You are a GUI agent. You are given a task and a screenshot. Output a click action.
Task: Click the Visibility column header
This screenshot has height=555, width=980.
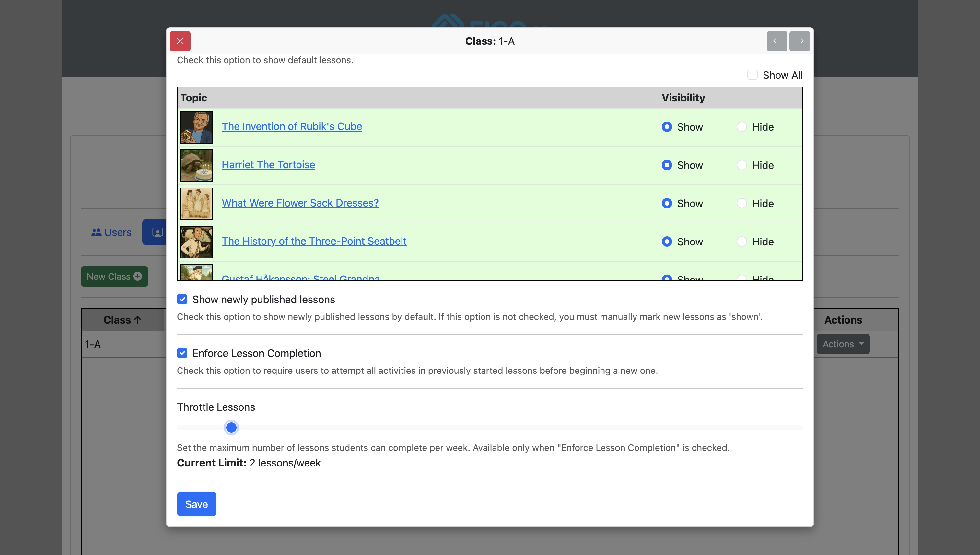tap(683, 98)
